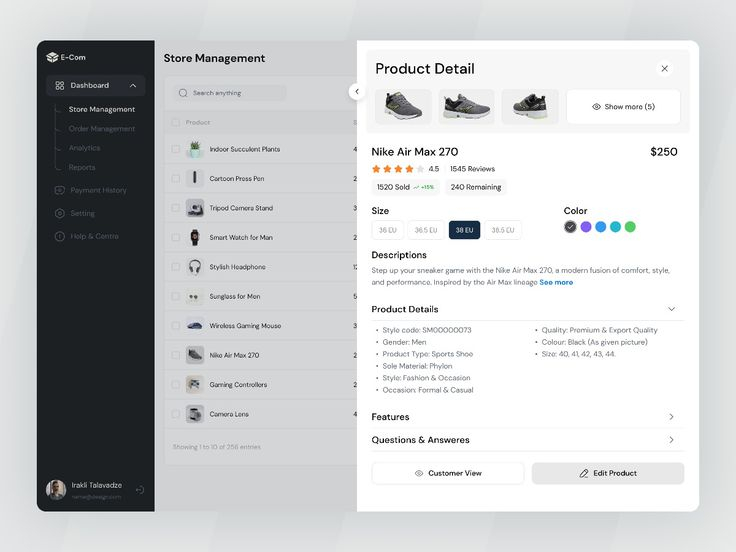Click the Search anything field
This screenshot has height=552, width=736.
tap(230, 93)
